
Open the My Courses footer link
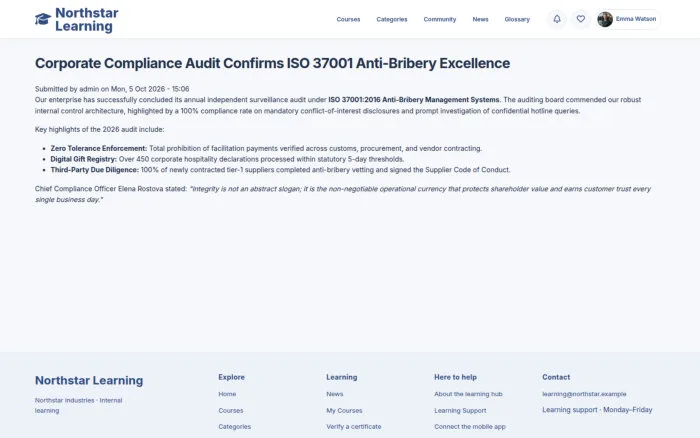coord(344,411)
